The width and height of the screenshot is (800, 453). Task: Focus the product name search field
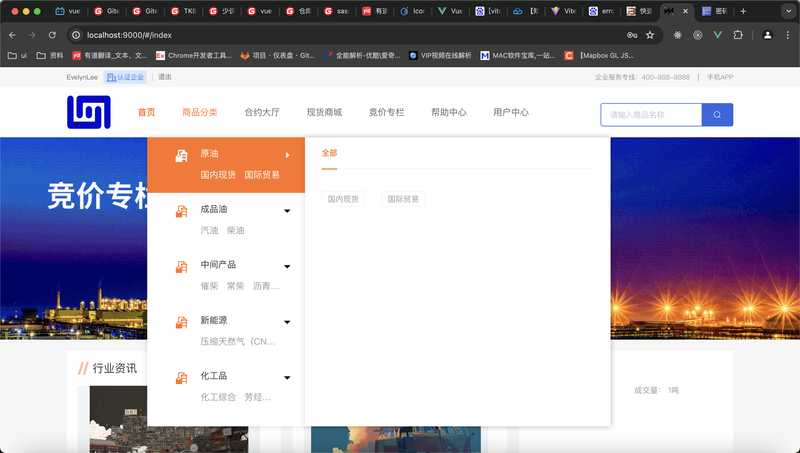click(x=652, y=115)
